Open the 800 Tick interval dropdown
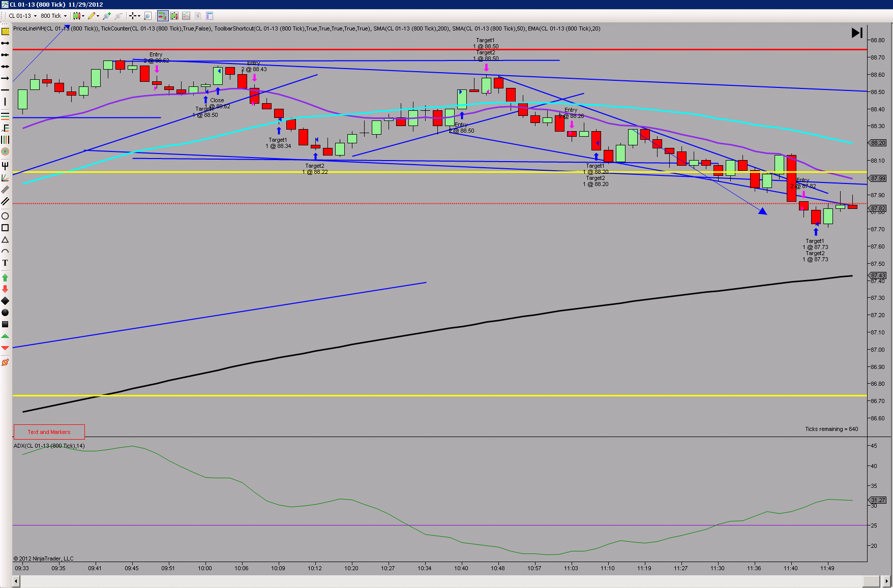Image resolution: width=893 pixels, height=588 pixels. point(54,16)
